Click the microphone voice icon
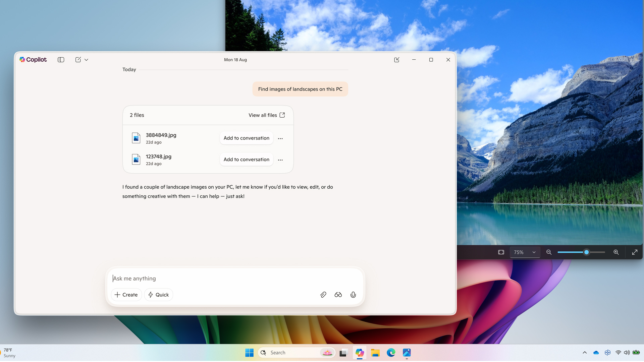The height and width of the screenshot is (362, 644). point(353,295)
